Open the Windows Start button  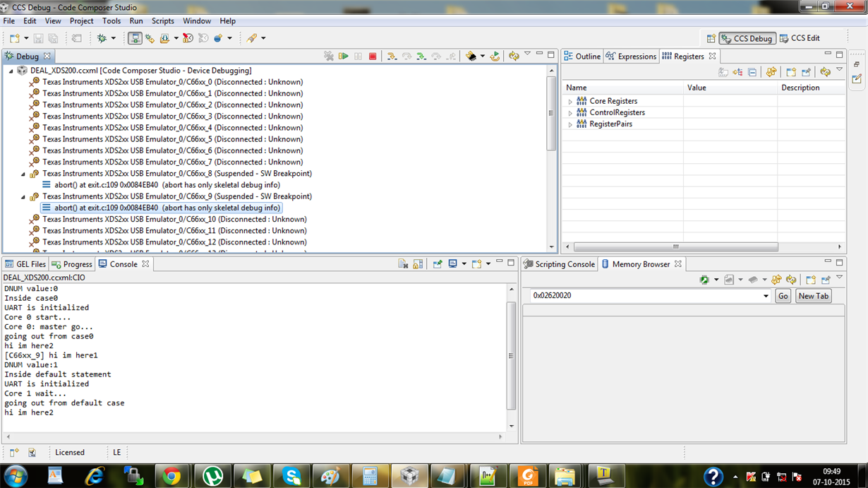[x=15, y=476]
